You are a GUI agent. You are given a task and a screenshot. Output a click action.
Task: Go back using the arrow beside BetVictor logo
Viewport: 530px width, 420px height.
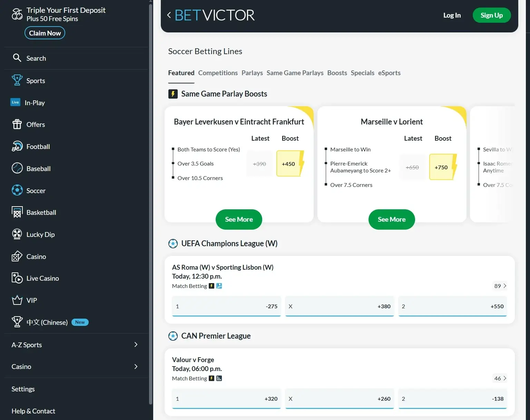169,15
